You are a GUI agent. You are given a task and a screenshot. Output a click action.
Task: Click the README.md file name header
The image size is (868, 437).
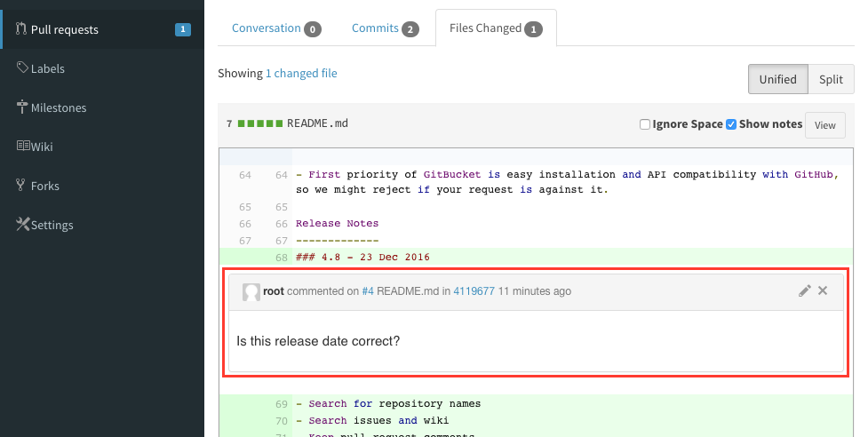[317, 123]
